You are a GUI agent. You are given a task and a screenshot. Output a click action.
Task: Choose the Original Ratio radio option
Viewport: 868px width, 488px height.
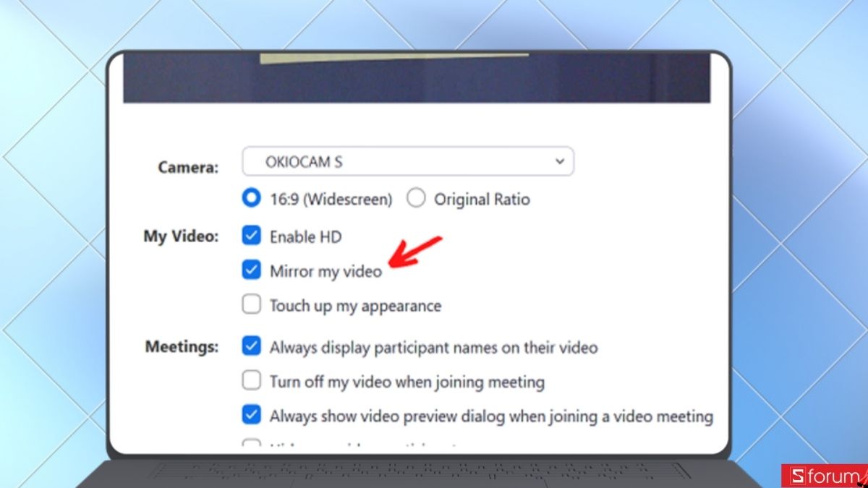click(x=416, y=199)
